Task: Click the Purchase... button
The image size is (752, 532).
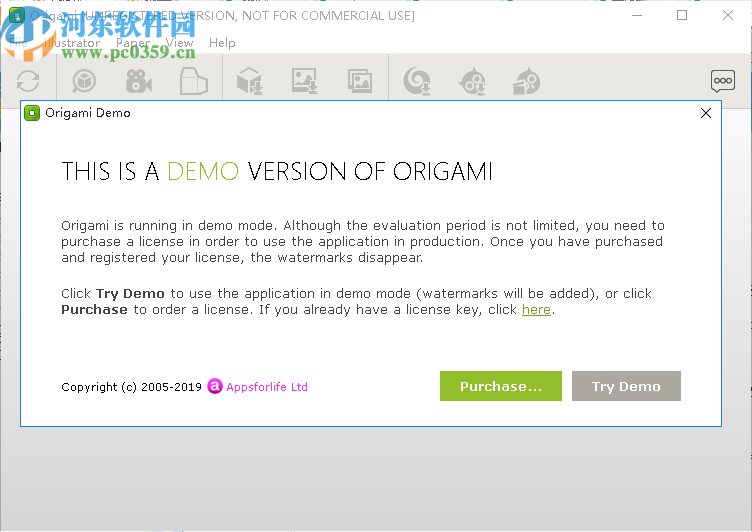Action: (501, 386)
